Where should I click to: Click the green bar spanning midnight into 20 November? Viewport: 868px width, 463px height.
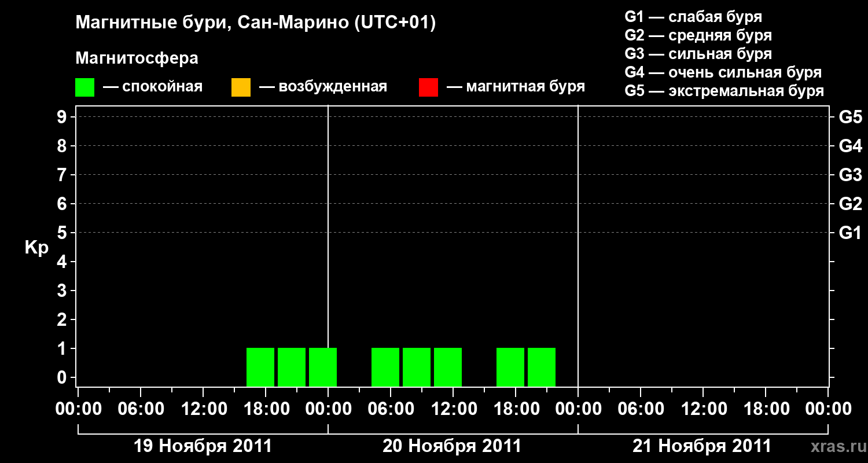(x=323, y=367)
